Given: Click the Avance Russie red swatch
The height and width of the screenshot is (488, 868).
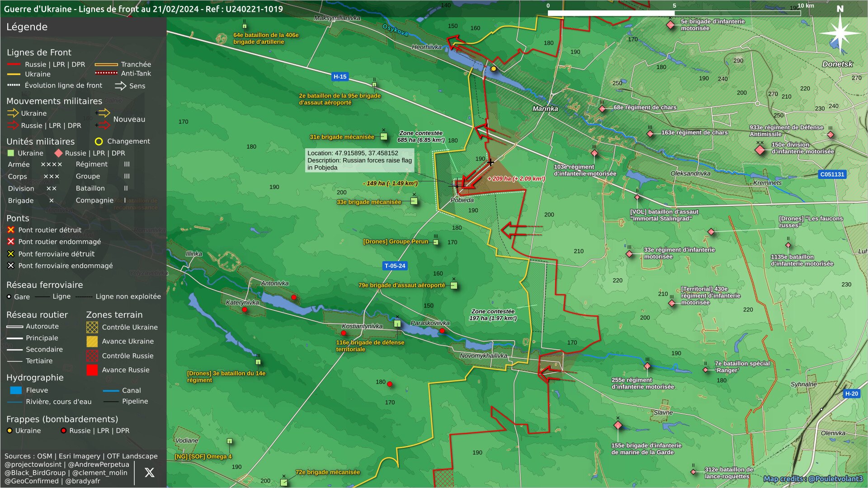Looking at the screenshot, I should click(x=92, y=370).
